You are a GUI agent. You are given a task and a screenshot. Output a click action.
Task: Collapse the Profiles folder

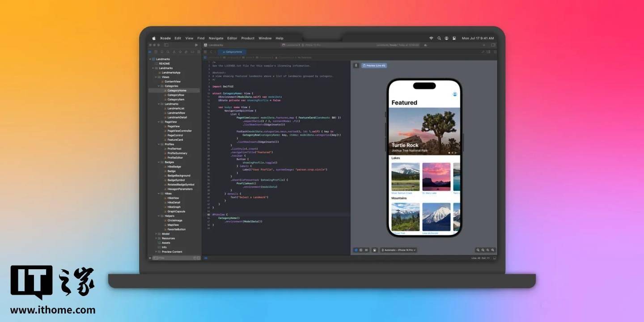[x=159, y=144]
